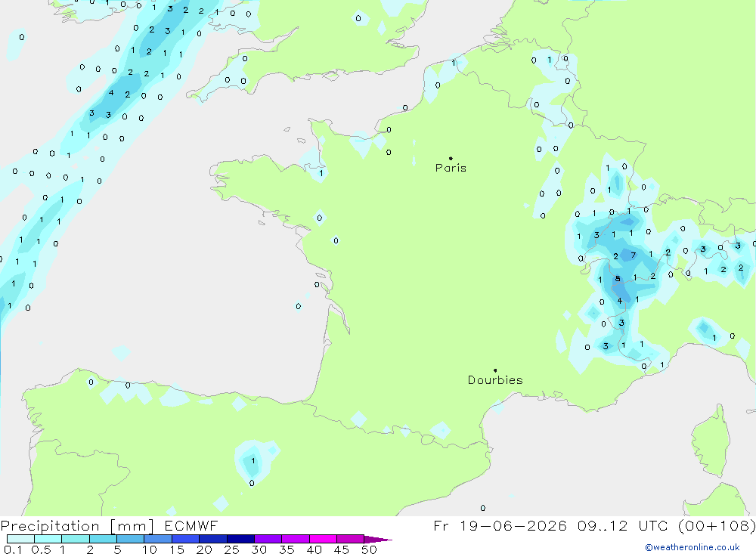Viewport: 756px width, 554px height.
Task: Click the ECMWF model name
Action: click(x=191, y=526)
